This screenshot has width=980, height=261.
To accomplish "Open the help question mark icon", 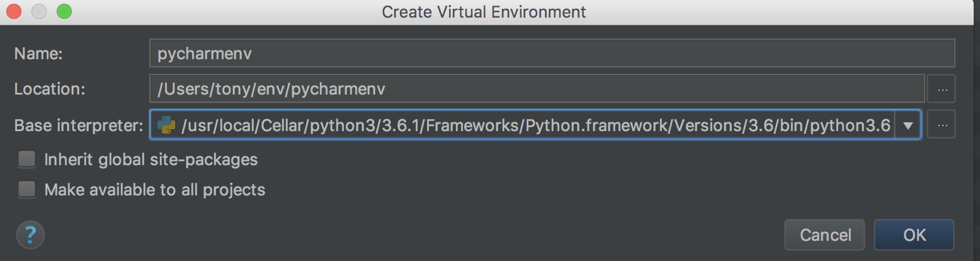I will point(30,235).
